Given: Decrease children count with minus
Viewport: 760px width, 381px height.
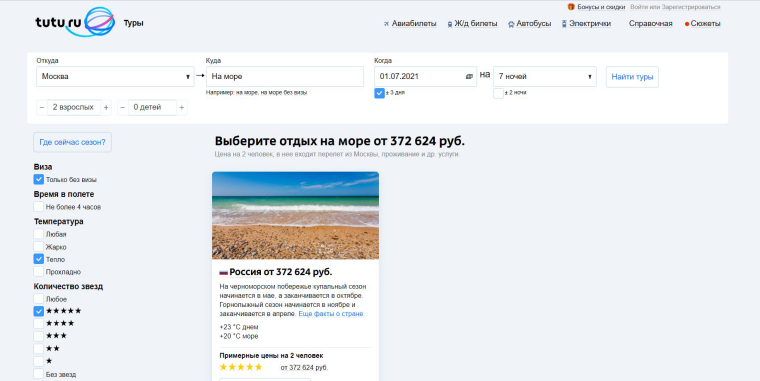Looking at the screenshot, I should [x=122, y=107].
